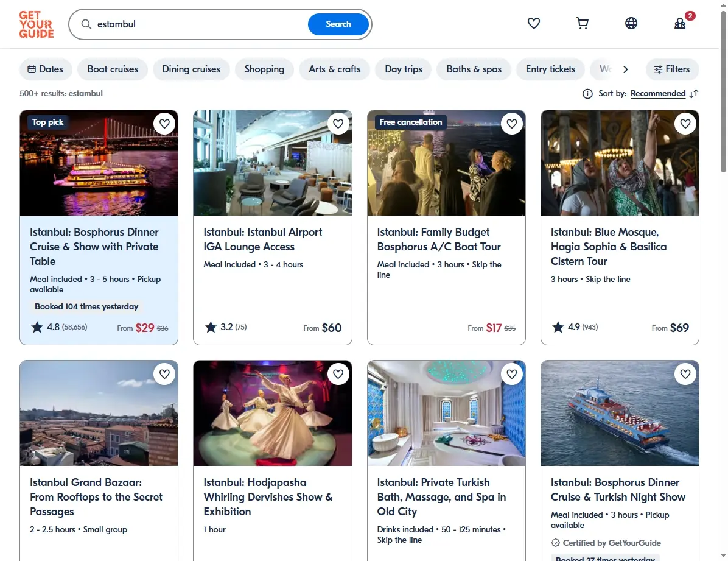Viewport: 728px width, 561px height.
Task: Open the profile icon with notification badge
Action: (x=680, y=23)
